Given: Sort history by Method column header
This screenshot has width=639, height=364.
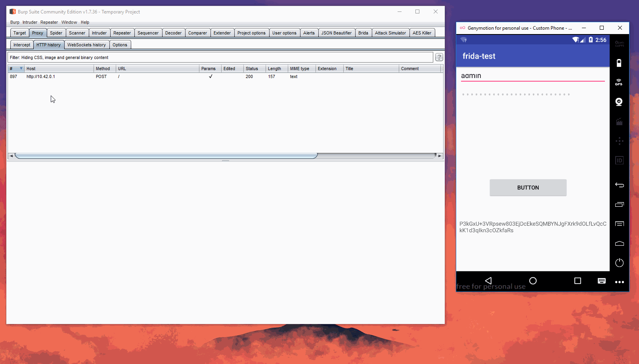Looking at the screenshot, I should pyautogui.click(x=105, y=69).
